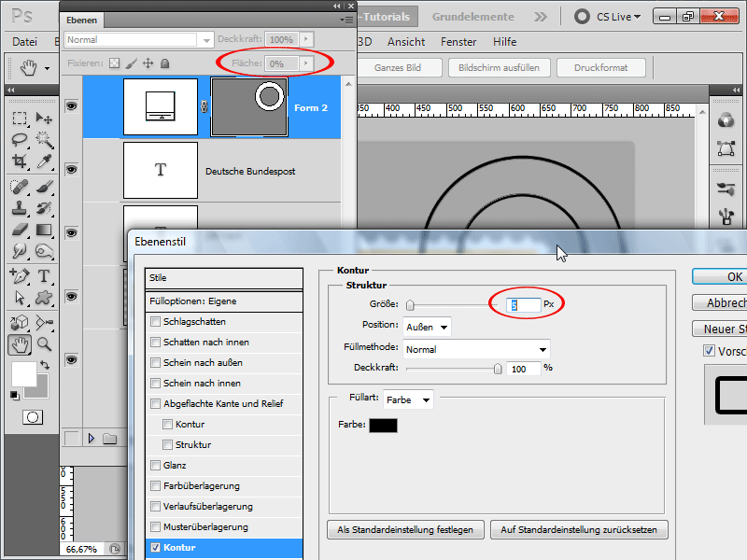Click the Druckformat button
The width and height of the screenshot is (747, 560).
tap(600, 67)
